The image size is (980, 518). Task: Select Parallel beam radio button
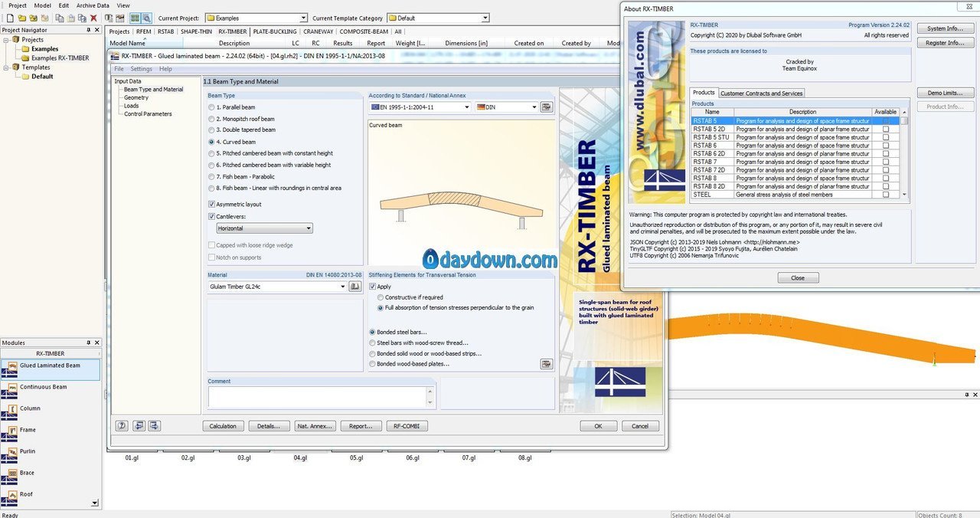pos(211,107)
